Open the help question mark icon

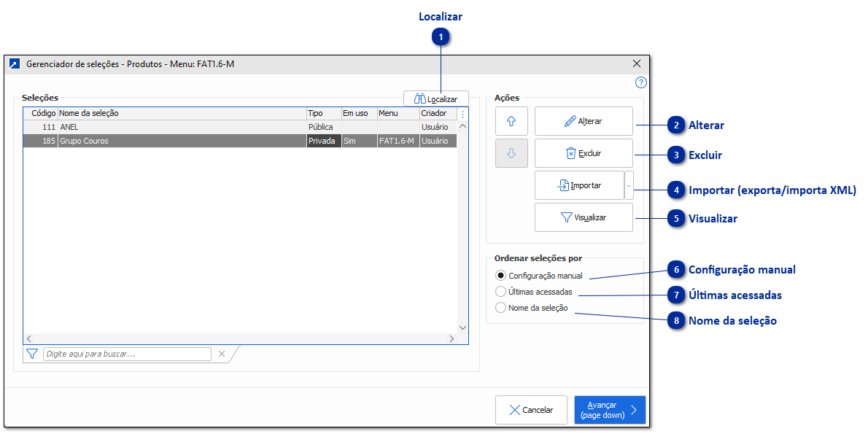point(640,83)
